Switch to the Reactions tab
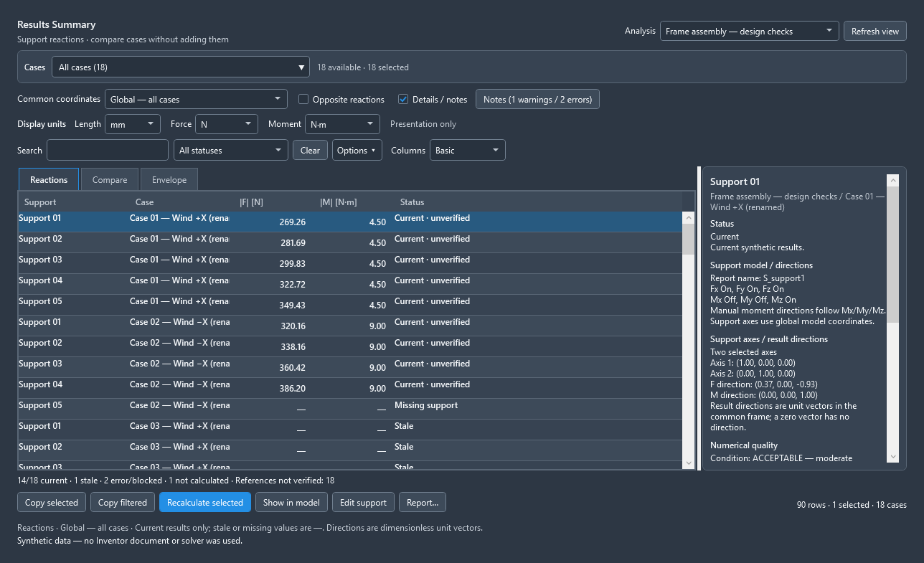 49,180
